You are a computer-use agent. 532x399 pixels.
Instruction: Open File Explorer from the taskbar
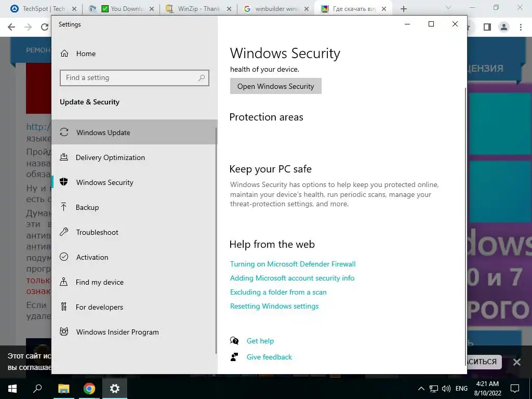(x=63, y=389)
